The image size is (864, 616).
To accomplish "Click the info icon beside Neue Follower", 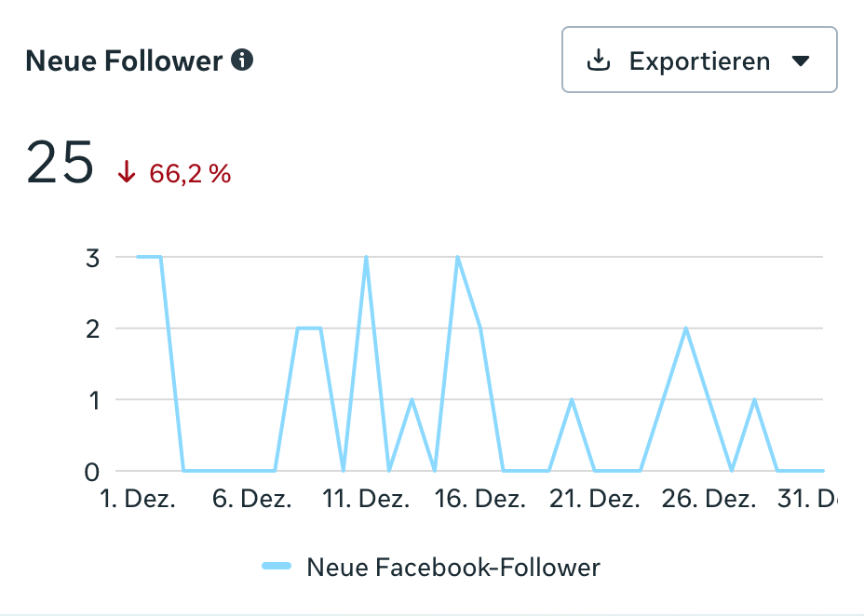I will click(x=242, y=61).
